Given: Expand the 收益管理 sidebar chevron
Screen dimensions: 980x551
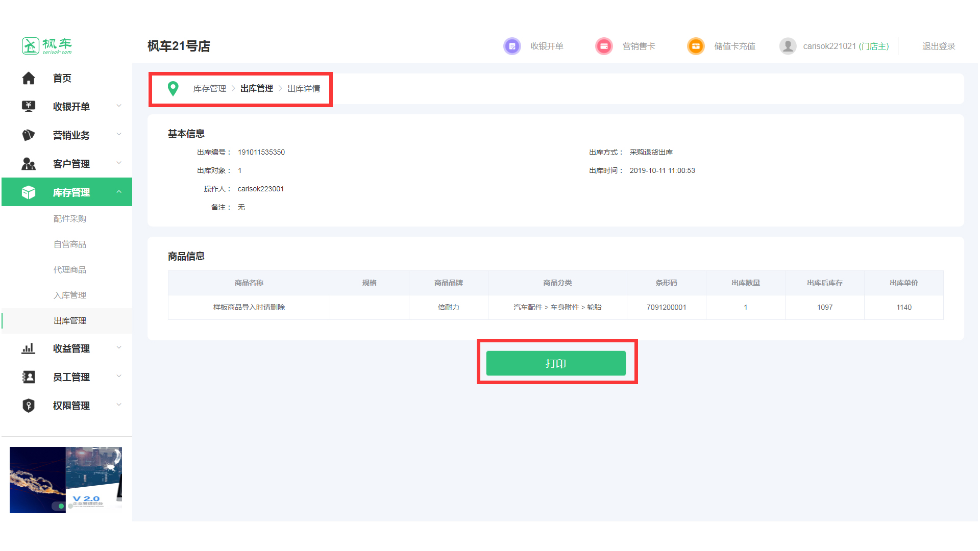Looking at the screenshot, I should point(119,348).
